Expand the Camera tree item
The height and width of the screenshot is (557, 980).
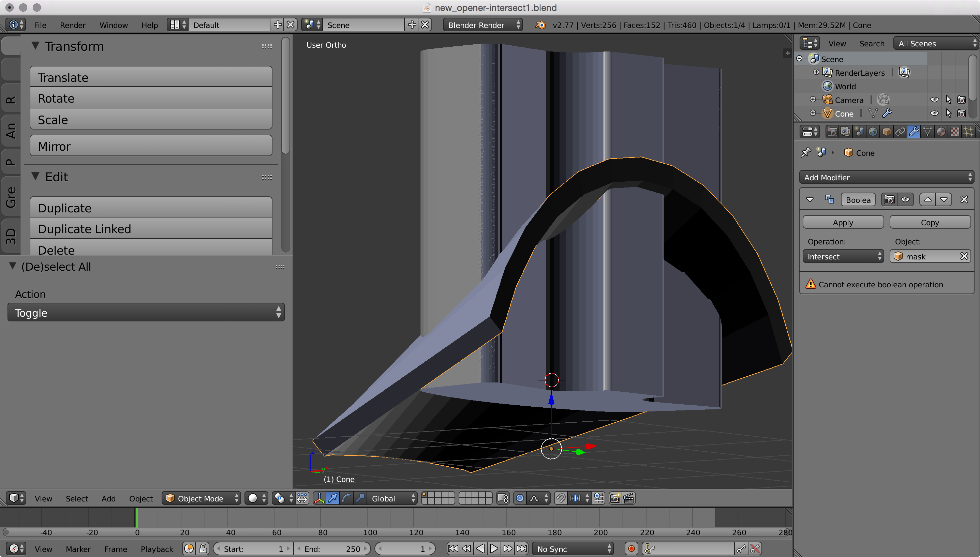click(813, 100)
